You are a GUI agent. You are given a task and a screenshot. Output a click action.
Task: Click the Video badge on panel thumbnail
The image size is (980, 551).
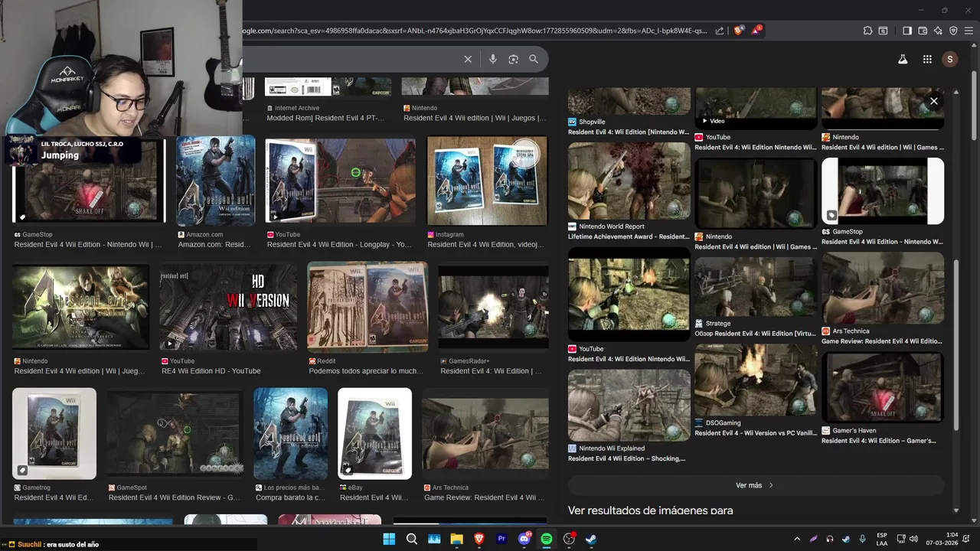point(713,121)
